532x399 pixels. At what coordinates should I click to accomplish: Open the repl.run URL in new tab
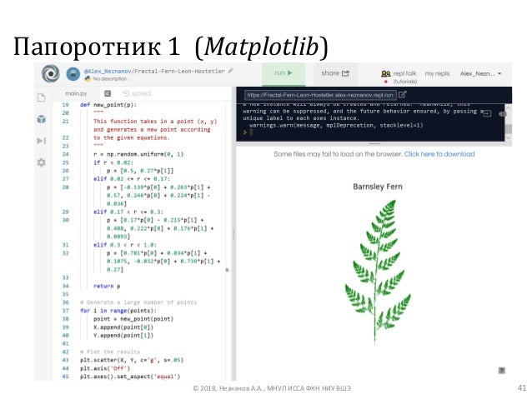[403, 95]
